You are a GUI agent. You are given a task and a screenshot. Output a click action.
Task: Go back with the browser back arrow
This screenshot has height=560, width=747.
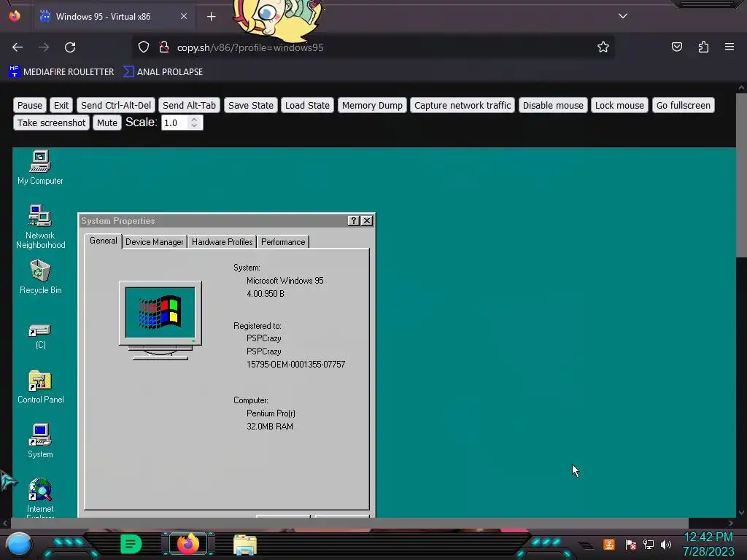[x=18, y=47]
